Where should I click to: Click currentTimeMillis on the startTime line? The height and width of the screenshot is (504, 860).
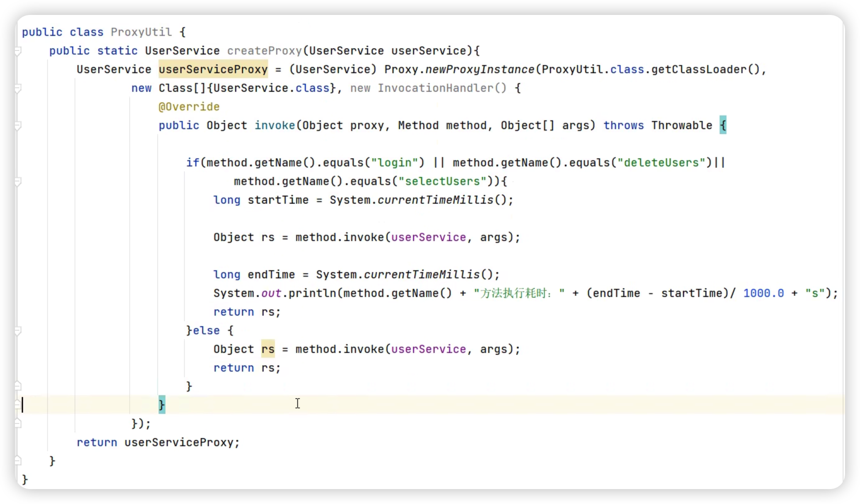click(435, 200)
